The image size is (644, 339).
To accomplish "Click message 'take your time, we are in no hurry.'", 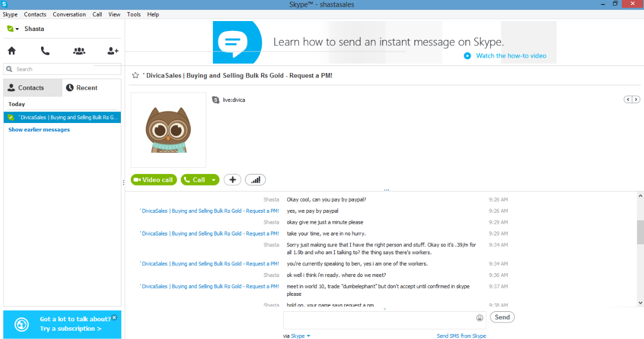I will (x=326, y=234).
